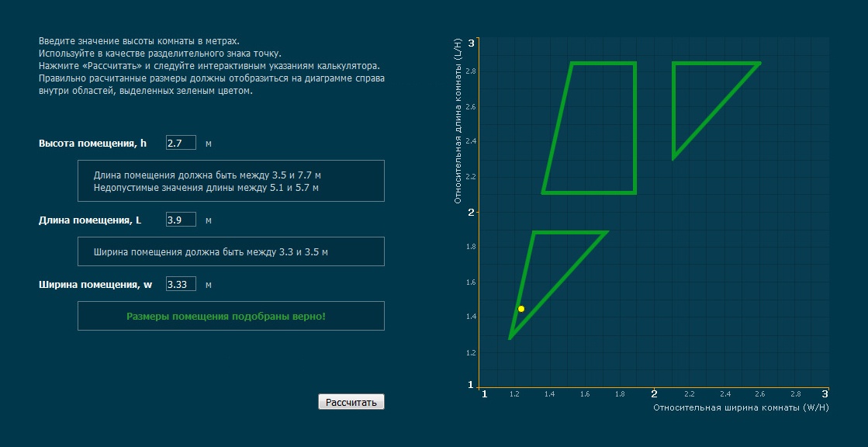Click the yellow point on the diagram
This screenshot has height=447, width=868.
coord(521,309)
